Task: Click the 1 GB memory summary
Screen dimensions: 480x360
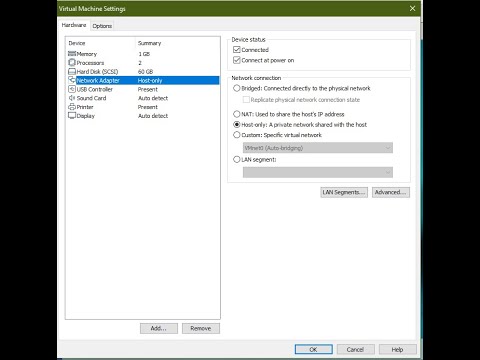Action: pos(144,54)
